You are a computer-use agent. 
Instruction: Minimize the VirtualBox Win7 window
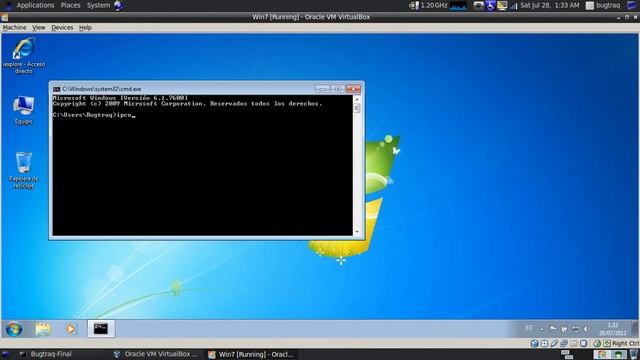coord(619,18)
